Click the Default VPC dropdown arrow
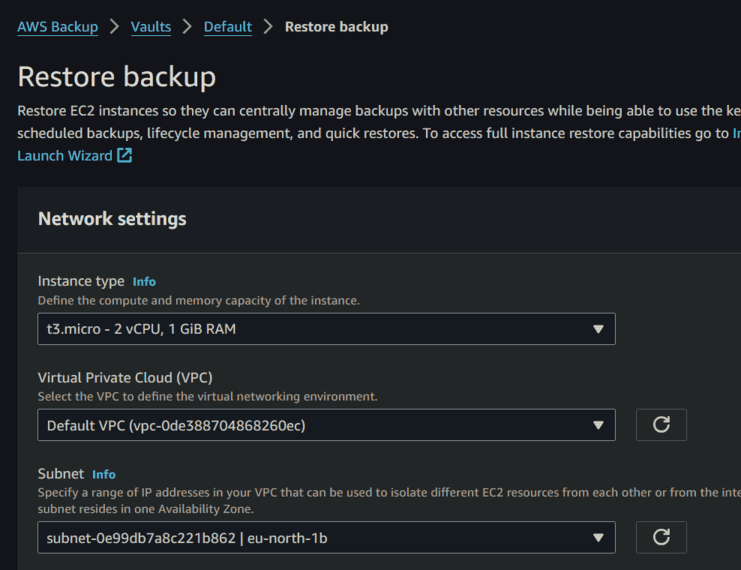Viewport: 741px width, 570px height. [598, 425]
